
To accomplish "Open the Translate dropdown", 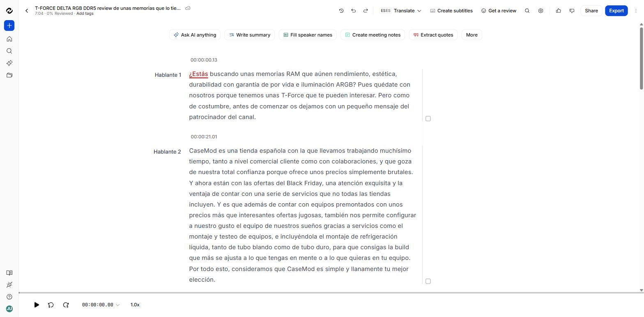I will 407,11.
